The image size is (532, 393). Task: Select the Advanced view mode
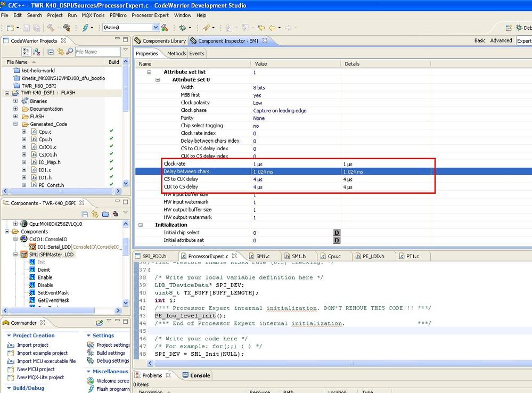click(x=501, y=40)
